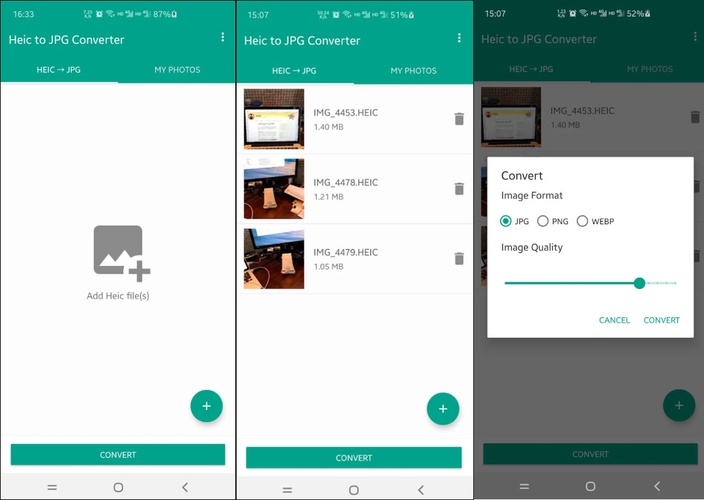Tap back nav icon in right screen
Screen dimensions: 704x500
657,486
